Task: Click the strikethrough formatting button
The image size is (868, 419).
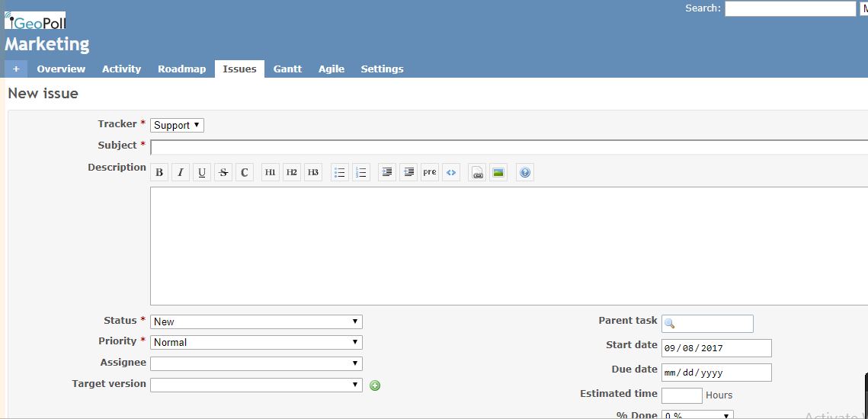Action: 223,172
